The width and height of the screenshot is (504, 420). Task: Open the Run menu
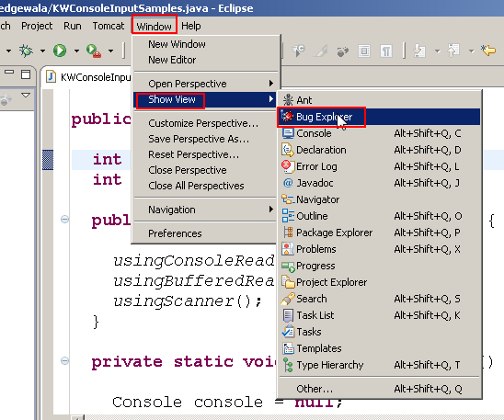point(73,26)
